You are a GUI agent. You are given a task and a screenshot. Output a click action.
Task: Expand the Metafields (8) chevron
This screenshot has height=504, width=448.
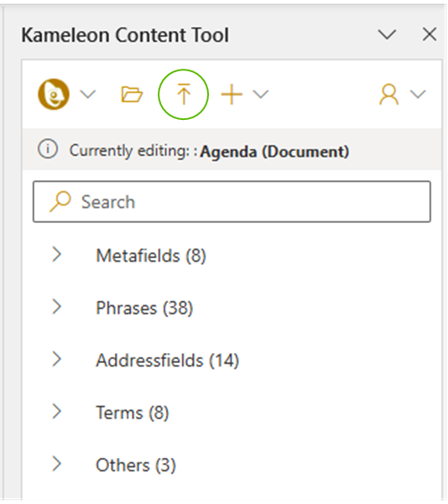(56, 254)
